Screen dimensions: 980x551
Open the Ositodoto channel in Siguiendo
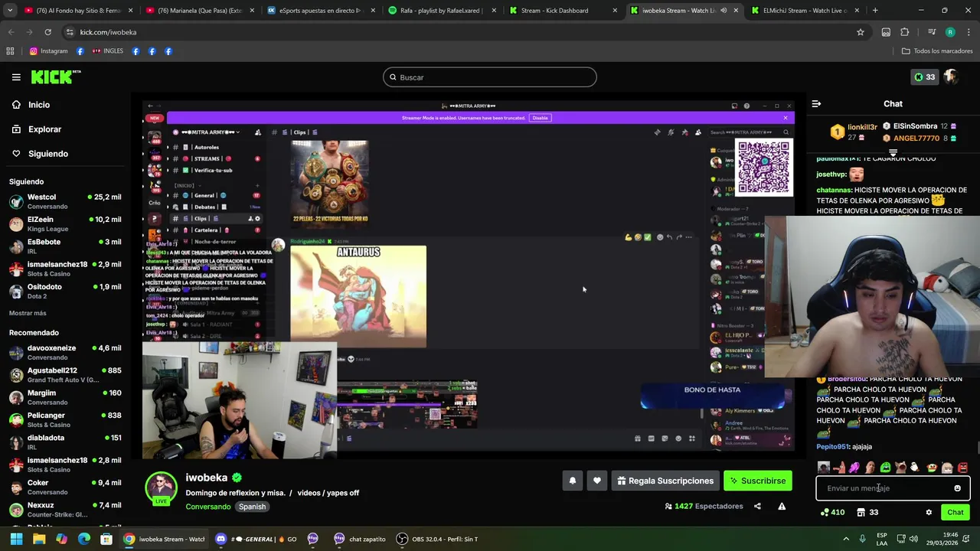[x=64, y=291]
